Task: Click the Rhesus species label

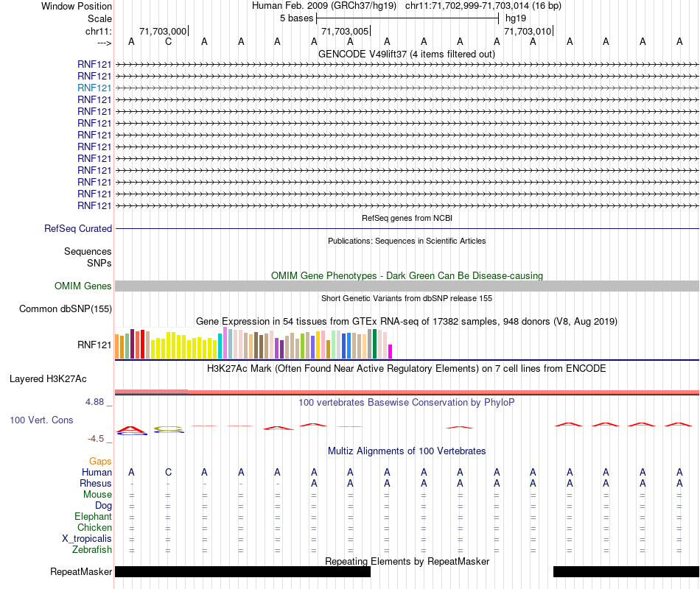Action: pyautogui.click(x=96, y=483)
